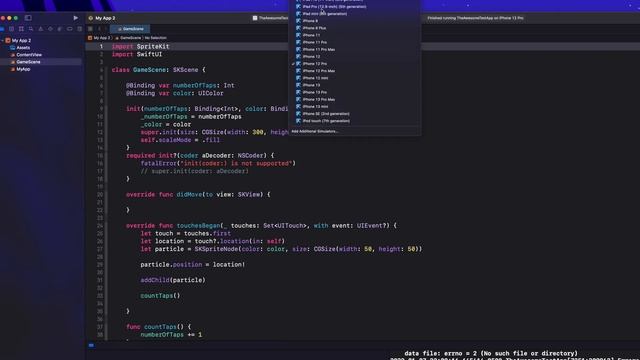Click 'let particle = SKSpriteNode' line
Image resolution: width=640 pixels, height=360 pixels.
[281, 249]
